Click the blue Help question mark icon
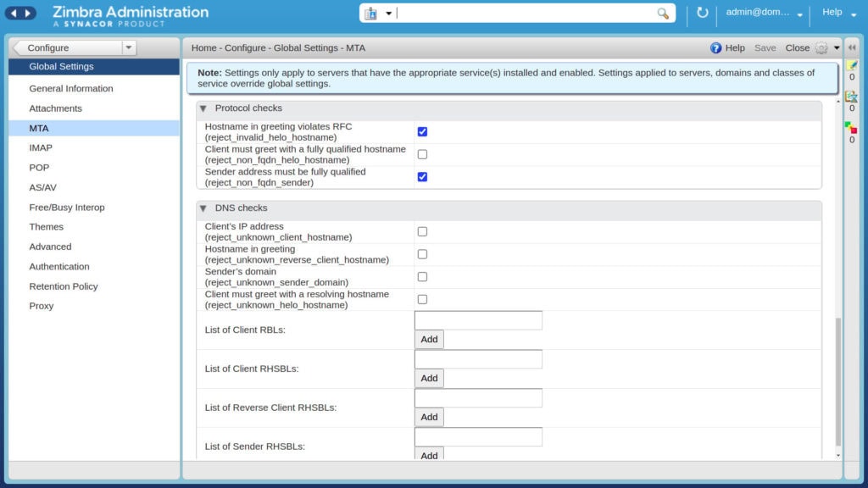Image resolution: width=868 pixels, height=488 pixels. 715,48
